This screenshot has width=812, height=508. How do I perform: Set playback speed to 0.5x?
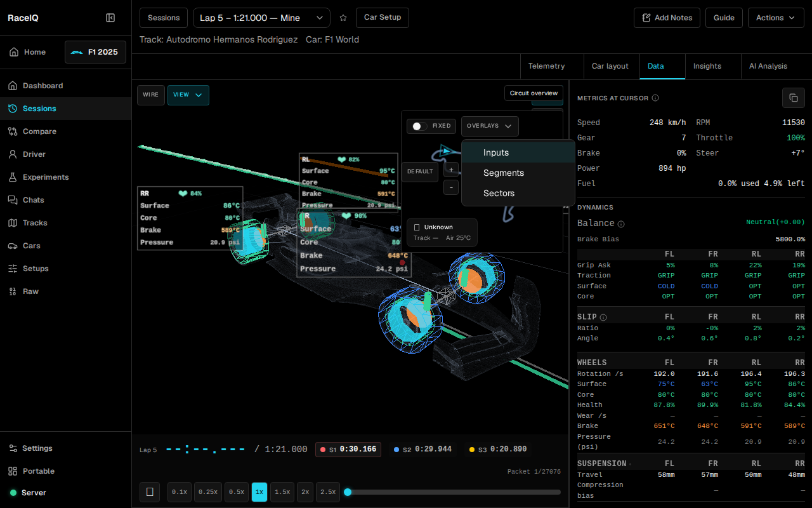(x=237, y=492)
